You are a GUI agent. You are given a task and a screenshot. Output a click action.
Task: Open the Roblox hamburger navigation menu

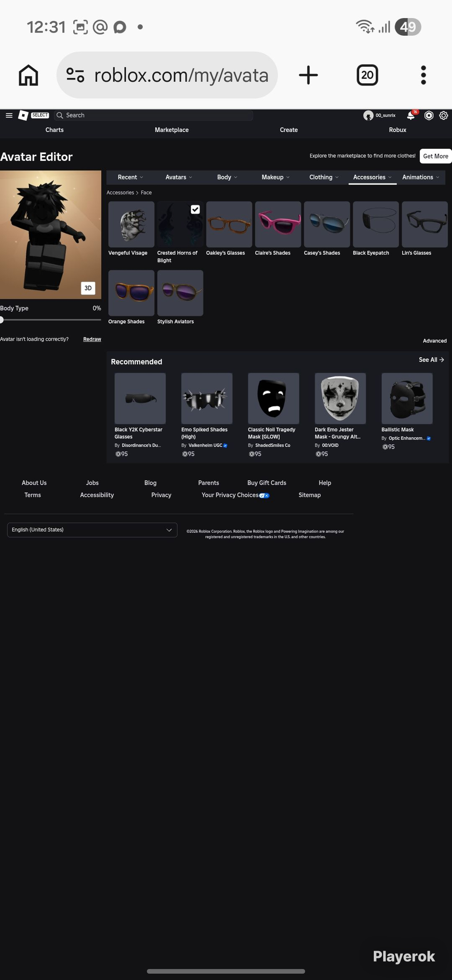tap(9, 115)
